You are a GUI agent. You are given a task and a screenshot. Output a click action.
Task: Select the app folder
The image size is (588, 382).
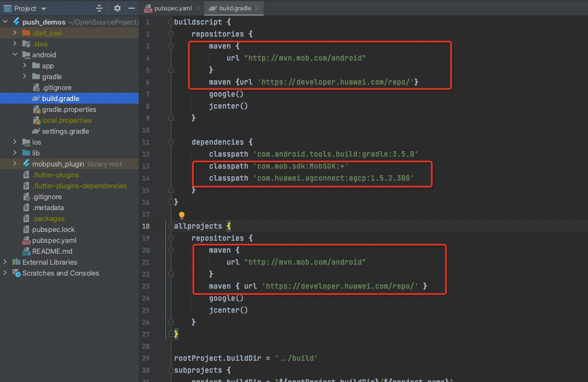point(47,65)
